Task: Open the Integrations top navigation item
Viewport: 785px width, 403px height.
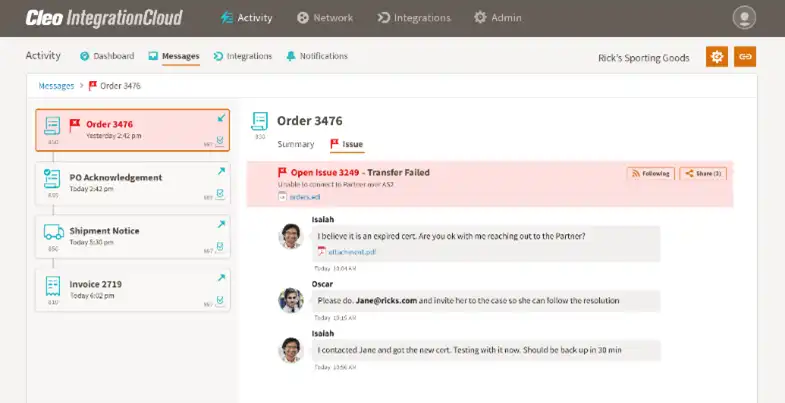Action: [x=414, y=18]
